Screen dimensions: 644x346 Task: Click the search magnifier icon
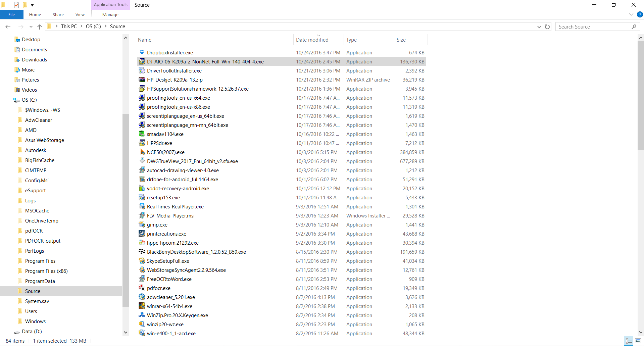pos(634,27)
